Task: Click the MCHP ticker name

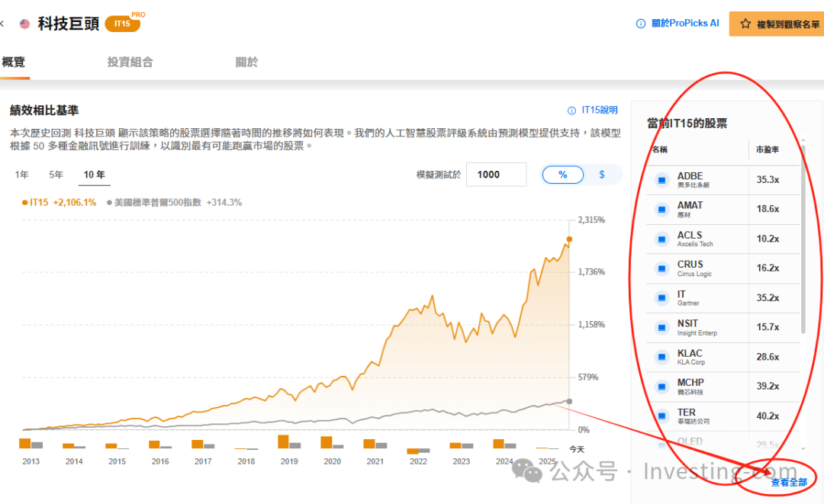Action: 690,383
